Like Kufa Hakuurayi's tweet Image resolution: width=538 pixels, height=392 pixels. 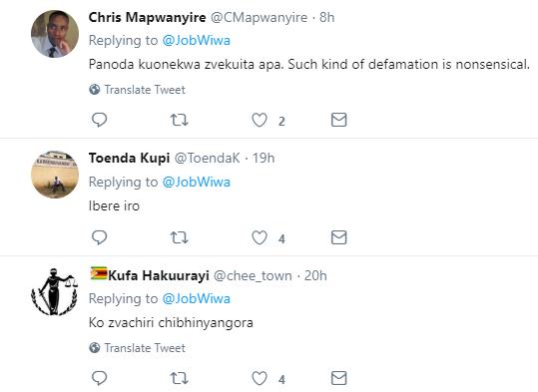point(260,378)
